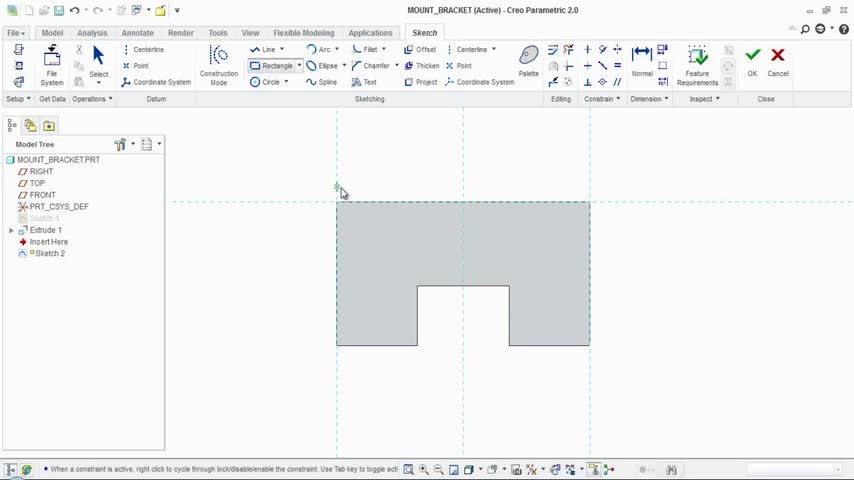Image resolution: width=854 pixels, height=480 pixels.
Task: Open Rectangle tool dropdown arrow
Action: pos(299,66)
